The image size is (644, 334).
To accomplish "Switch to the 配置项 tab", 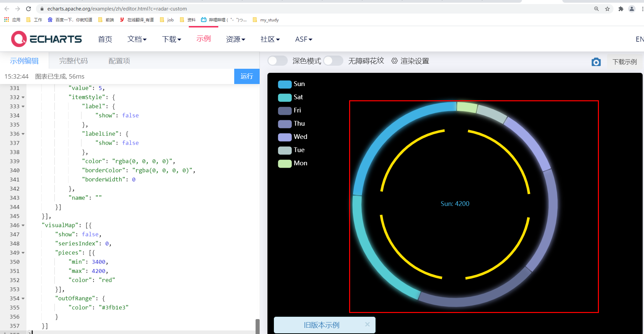I will 119,61.
